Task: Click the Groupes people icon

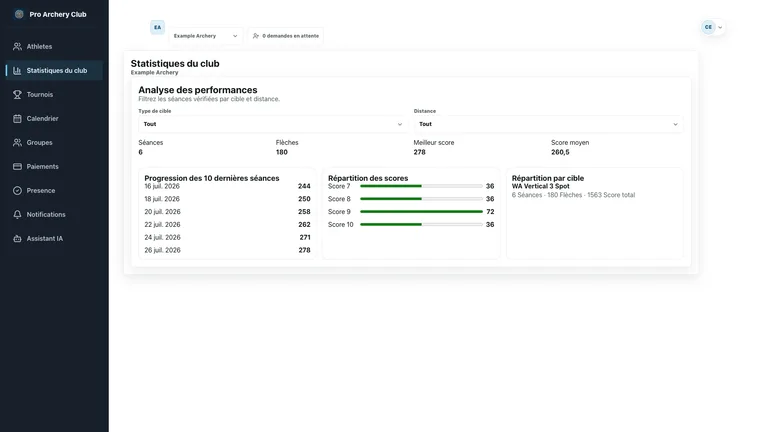Action: [17, 143]
